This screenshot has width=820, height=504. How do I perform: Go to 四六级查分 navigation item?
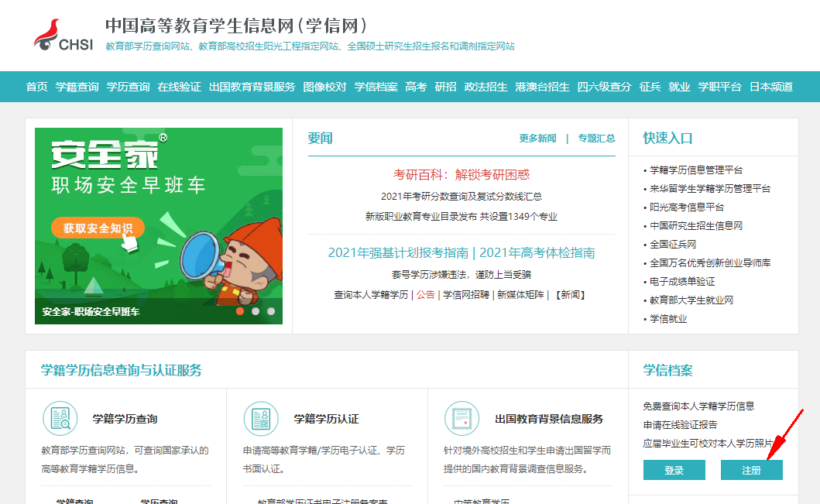(x=604, y=87)
